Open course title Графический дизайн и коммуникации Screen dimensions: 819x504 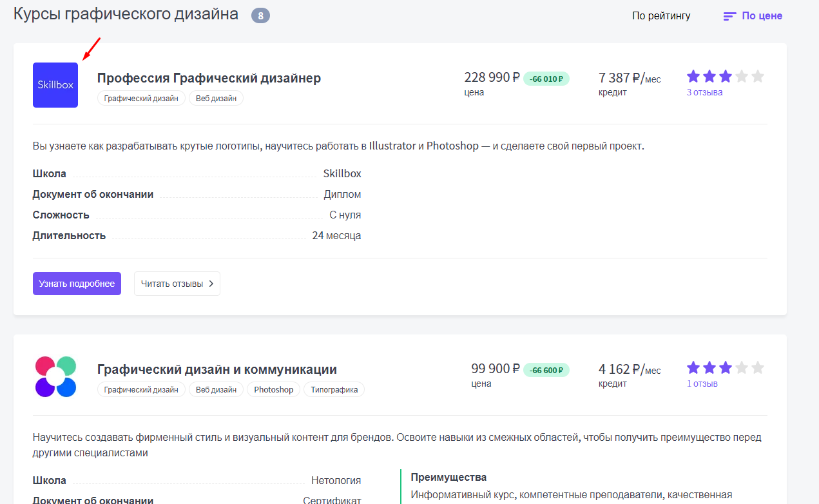coord(217,369)
